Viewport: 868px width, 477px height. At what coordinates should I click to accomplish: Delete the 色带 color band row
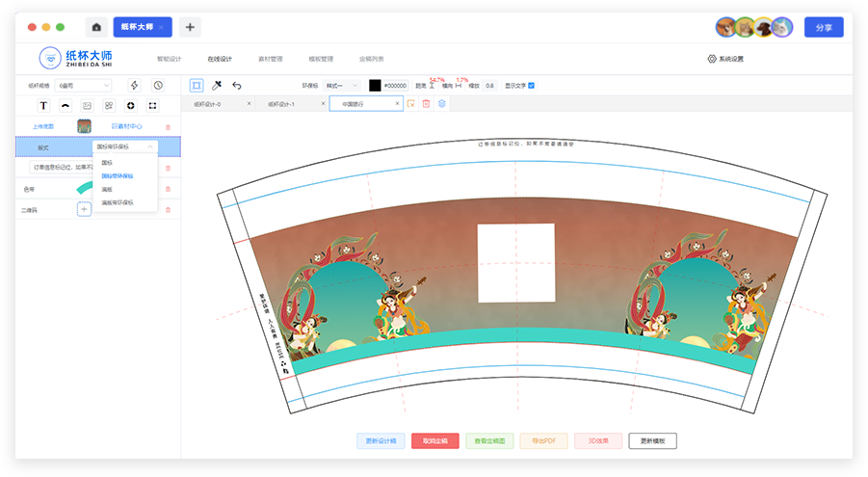tap(168, 189)
